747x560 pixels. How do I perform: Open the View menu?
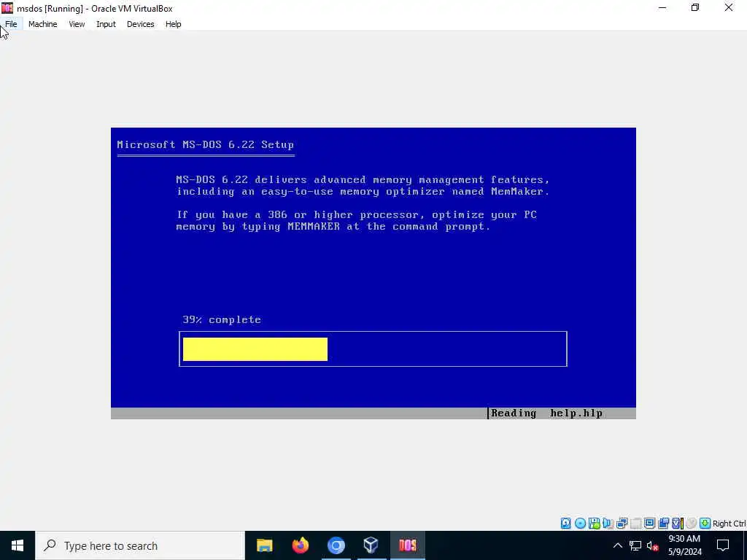[x=77, y=24]
